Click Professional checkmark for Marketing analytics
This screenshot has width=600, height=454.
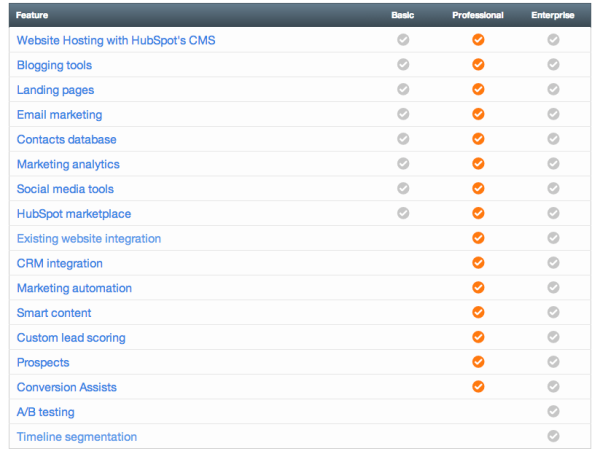pyautogui.click(x=478, y=163)
